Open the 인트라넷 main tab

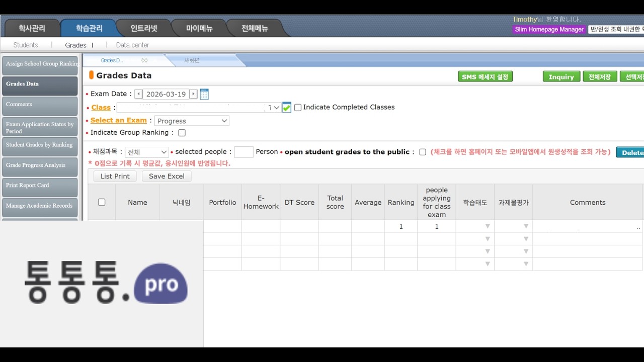tap(144, 28)
